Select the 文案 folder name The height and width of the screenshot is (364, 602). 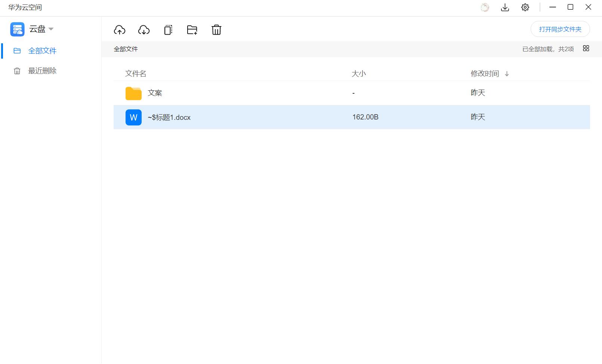pyautogui.click(x=155, y=93)
